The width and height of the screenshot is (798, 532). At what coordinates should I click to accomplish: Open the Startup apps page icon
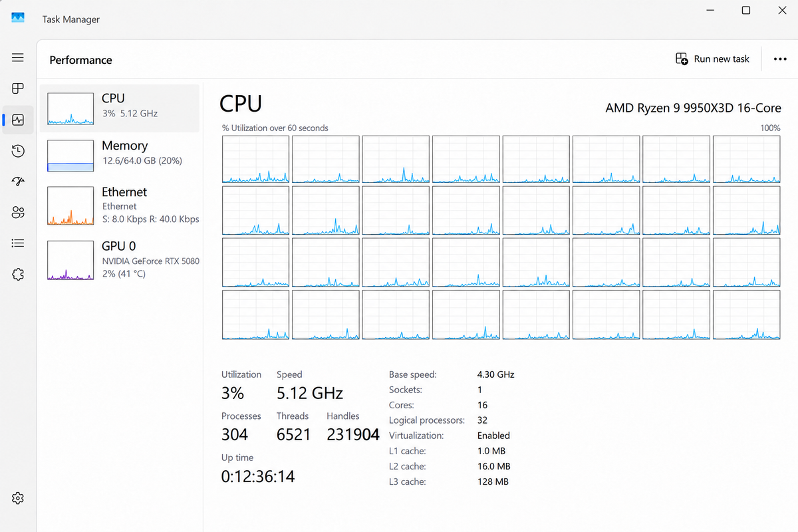(x=18, y=182)
